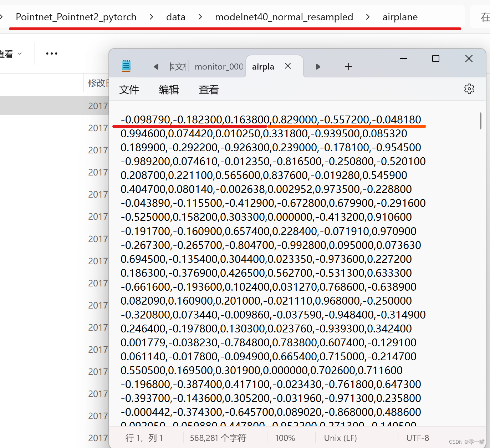Expand the 查看 dropdown in Explorer toolbar
Image resolution: width=490 pixels, height=448 pixels.
click(x=11, y=54)
